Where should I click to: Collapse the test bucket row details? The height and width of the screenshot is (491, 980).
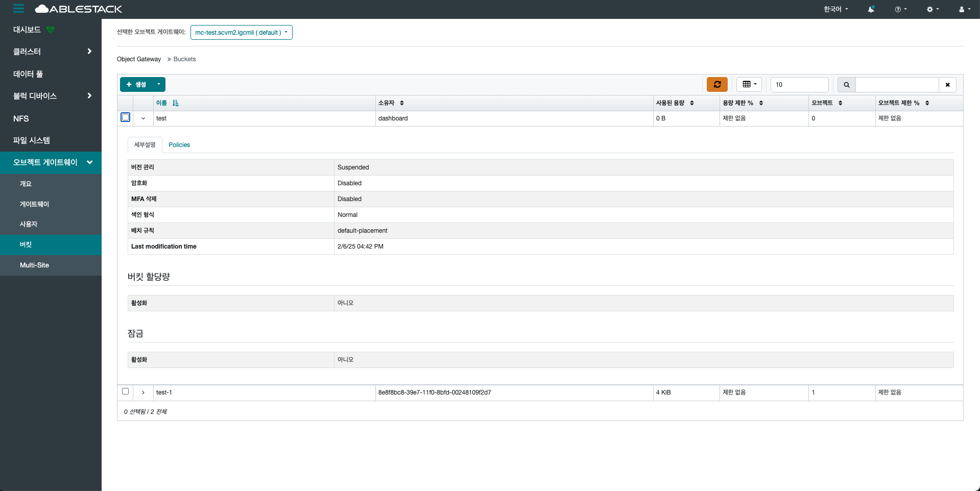pos(143,118)
